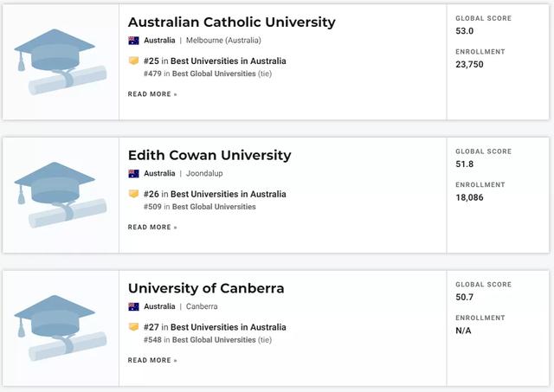Click the 53.0 global score value

pos(467,32)
